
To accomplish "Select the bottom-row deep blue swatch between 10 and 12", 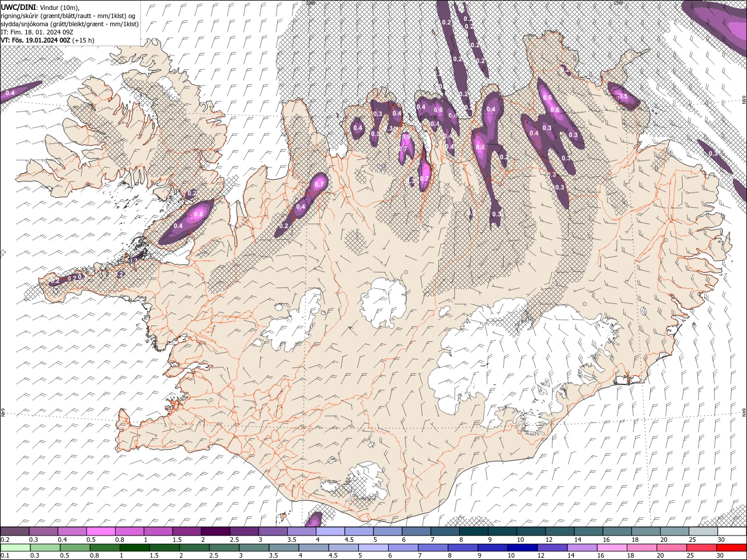I will (x=523, y=548).
